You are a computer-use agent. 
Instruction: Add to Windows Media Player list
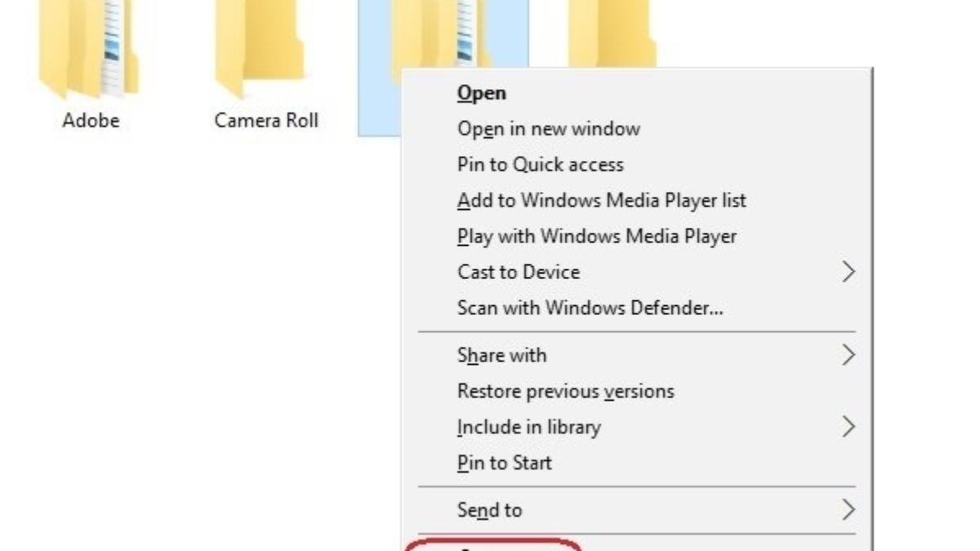click(x=601, y=201)
